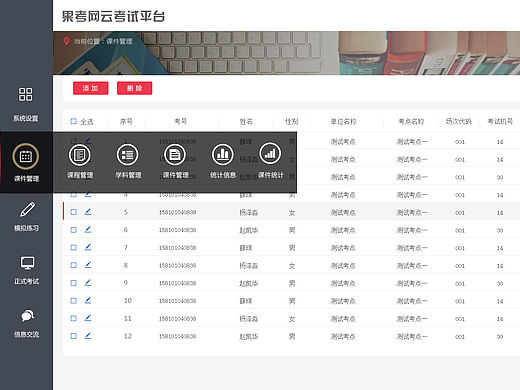520x390 pixels.
Task: Click the exam number in row 7
Action: pos(177,248)
